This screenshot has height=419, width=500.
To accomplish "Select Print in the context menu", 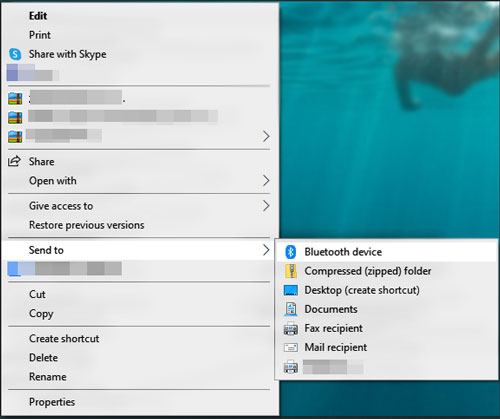I will [140, 35].
